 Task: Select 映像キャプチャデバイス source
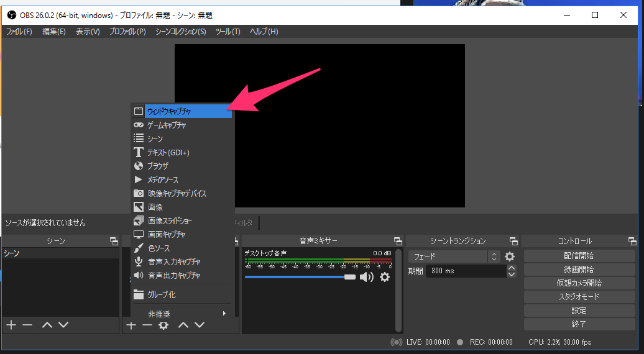tap(182, 194)
